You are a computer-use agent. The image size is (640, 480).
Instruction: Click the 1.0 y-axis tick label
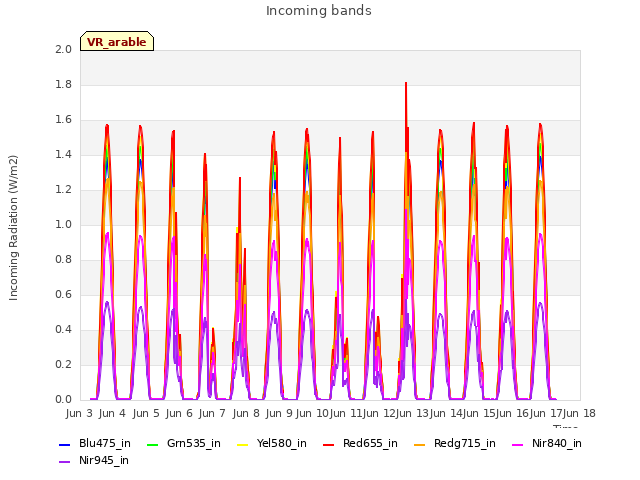click(x=63, y=224)
